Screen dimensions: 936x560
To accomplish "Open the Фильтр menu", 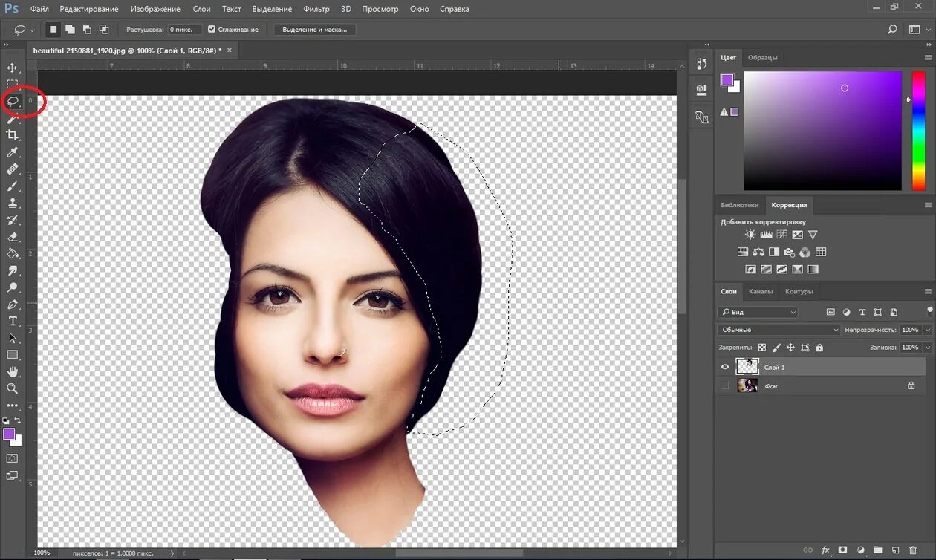I will coord(316,9).
